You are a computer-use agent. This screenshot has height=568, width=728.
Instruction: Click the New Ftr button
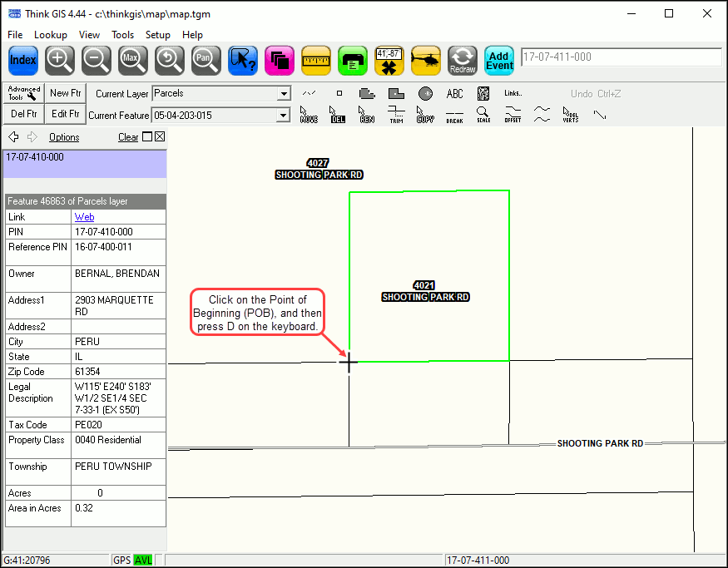pos(64,93)
